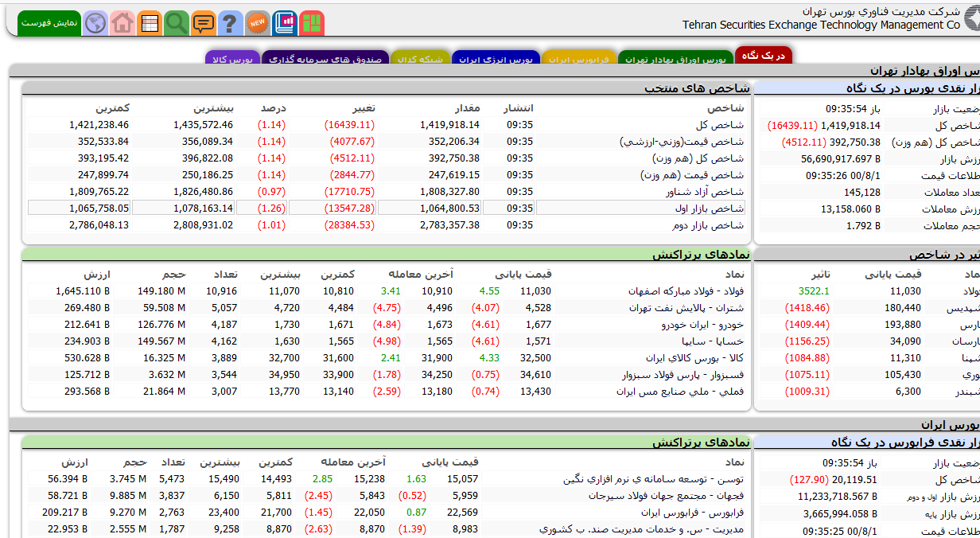Open symbol مديريت in the Farabourse table
The width and height of the screenshot is (980, 538).
pyautogui.click(x=641, y=529)
